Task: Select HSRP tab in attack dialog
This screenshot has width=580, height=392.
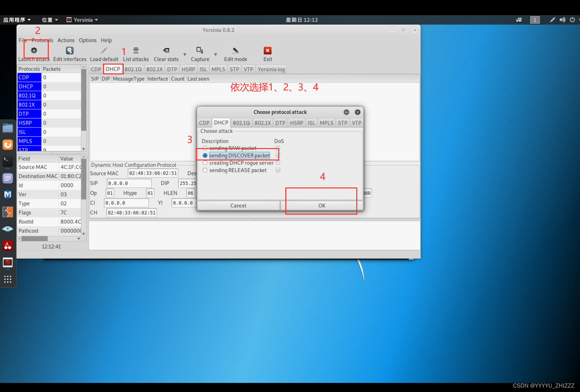Action: (x=296, y=123)
